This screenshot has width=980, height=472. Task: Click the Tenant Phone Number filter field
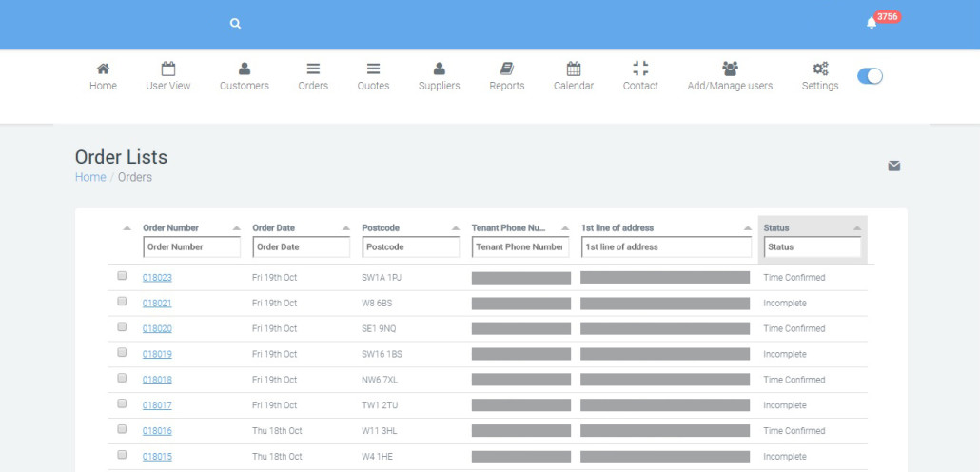click(x=520, y=246)
